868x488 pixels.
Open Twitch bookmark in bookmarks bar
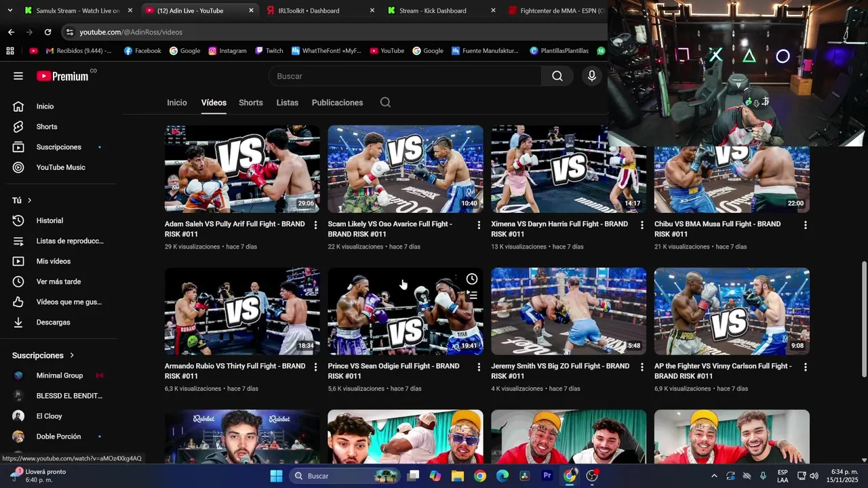point(269,51)
